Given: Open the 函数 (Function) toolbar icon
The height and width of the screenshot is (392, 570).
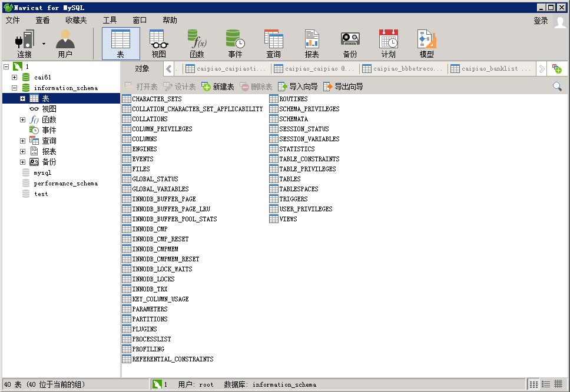Looking at the screenshot, I should click(197, 44).
